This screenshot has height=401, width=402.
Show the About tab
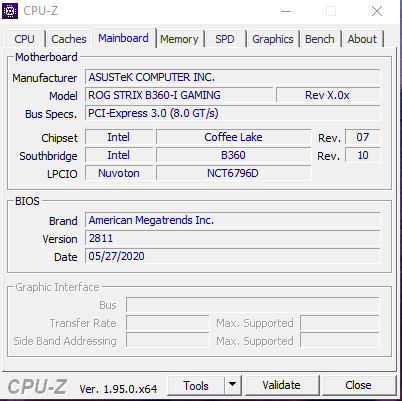(362, 39)
